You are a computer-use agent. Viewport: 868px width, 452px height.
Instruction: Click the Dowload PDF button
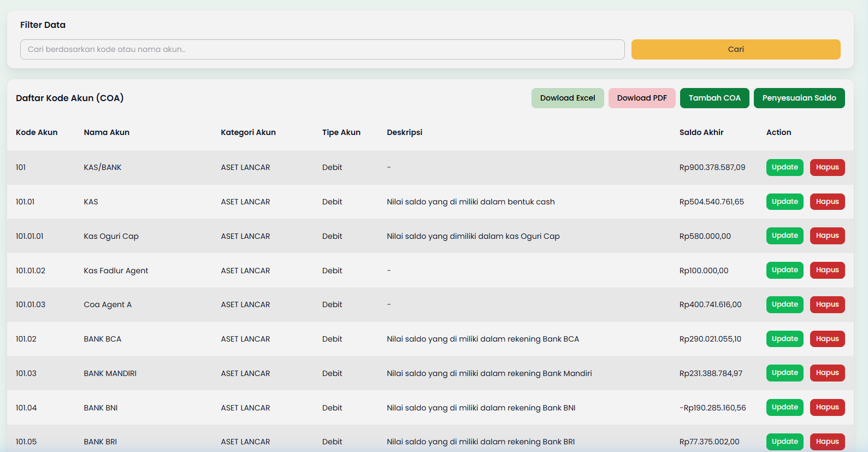[642, 98]
